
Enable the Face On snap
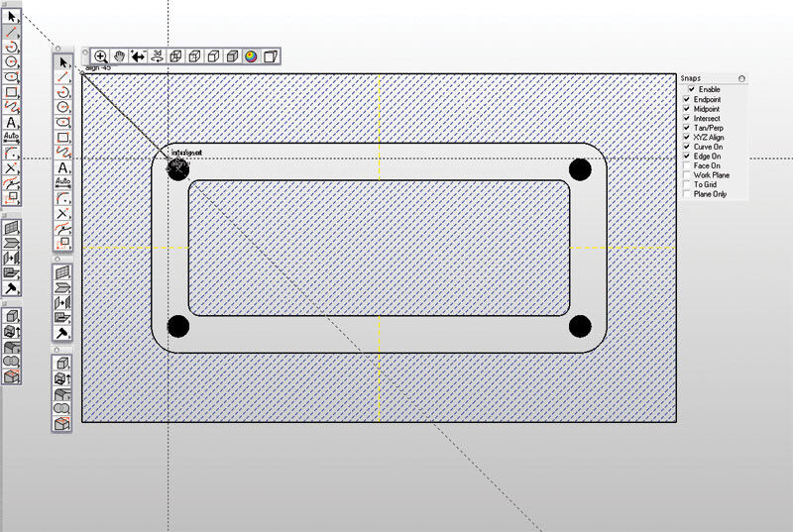pyautogui.click(x=687, y=165)
